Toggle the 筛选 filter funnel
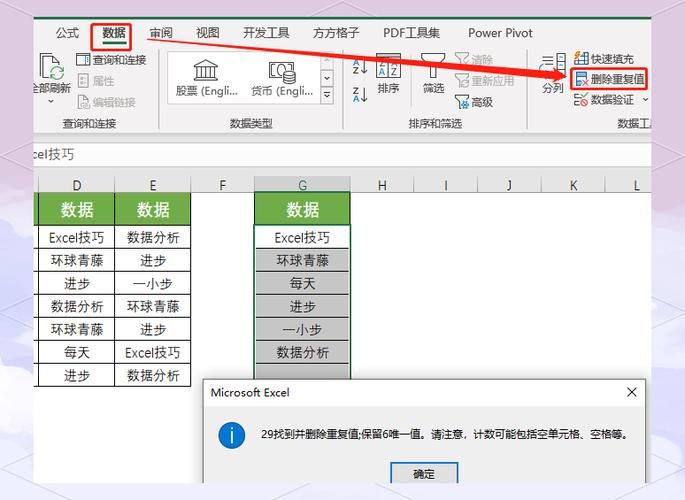This screenshot has height=500, width=685. coord(433,73)
